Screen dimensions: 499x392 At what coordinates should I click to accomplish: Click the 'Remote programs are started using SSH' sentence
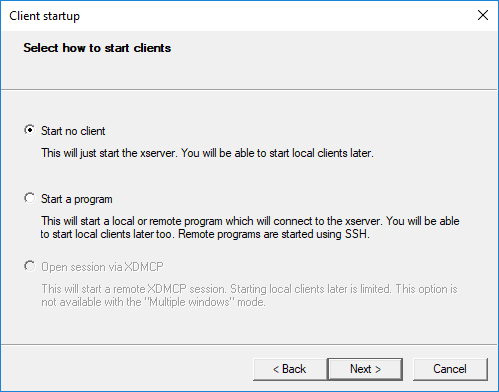(x=274, y=234)
